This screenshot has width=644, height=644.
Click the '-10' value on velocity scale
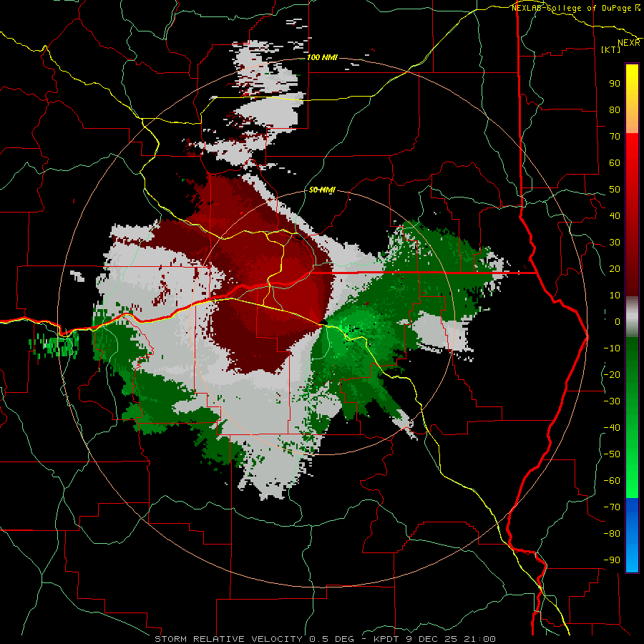pyautogui.click(x=612, y=348)
